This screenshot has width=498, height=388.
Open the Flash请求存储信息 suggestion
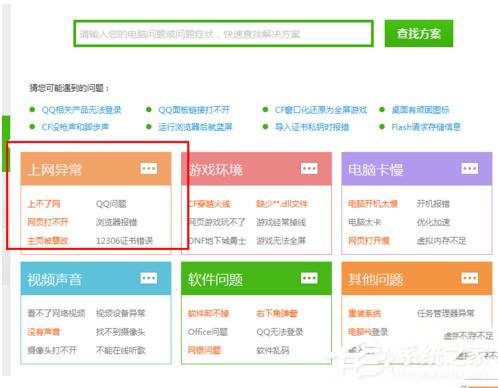(x=426, y=127)
